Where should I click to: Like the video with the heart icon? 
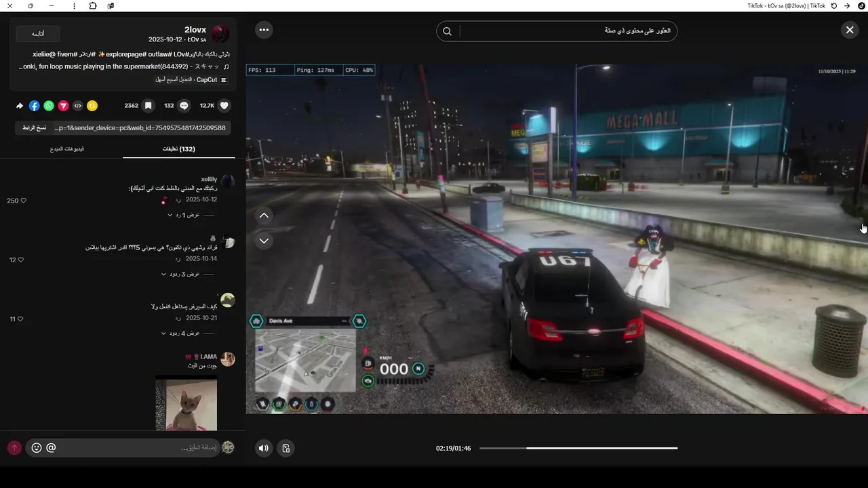click(224, 106)
